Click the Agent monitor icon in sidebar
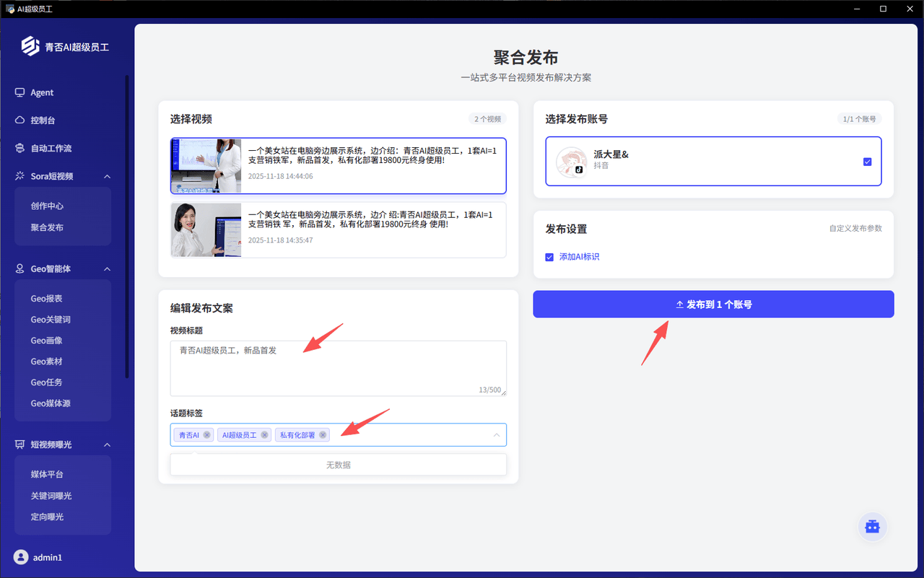This screenshot has width=924, height=578. click(20, 92)
